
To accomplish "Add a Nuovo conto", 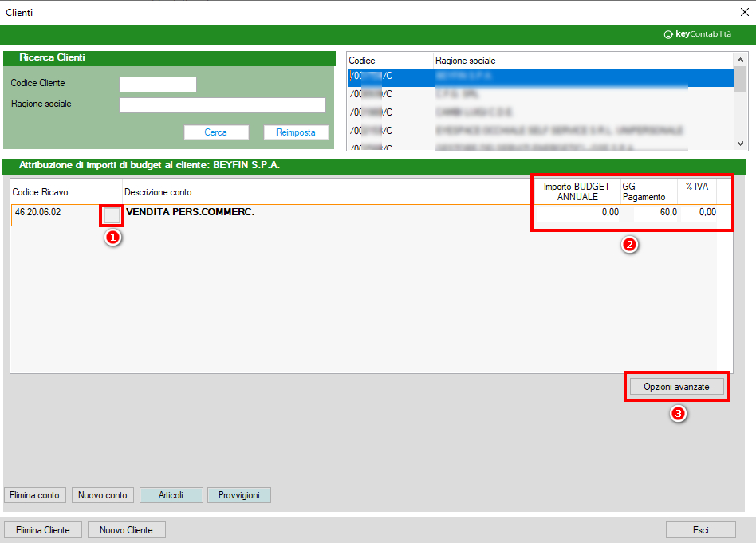I will coord(102,495).
